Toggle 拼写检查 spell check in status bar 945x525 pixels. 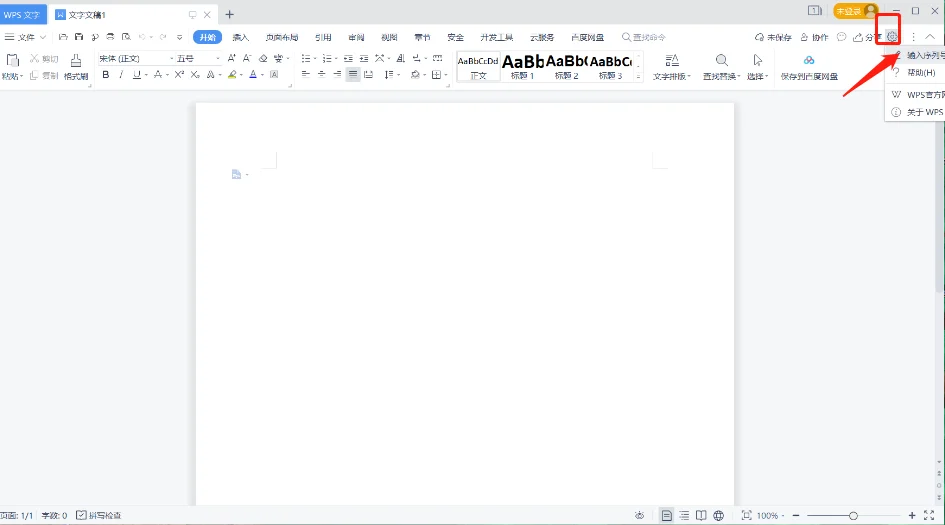coord(99,515)
